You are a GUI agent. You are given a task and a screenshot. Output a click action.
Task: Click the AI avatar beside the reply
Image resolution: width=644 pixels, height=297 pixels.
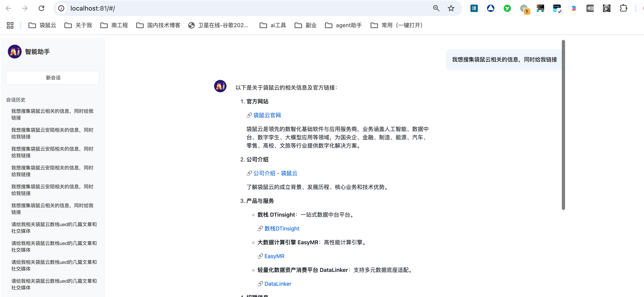point(220,86)
